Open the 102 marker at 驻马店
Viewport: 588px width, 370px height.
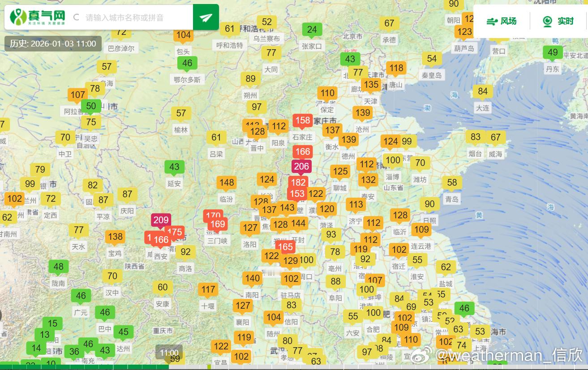[x=291, y=280]
